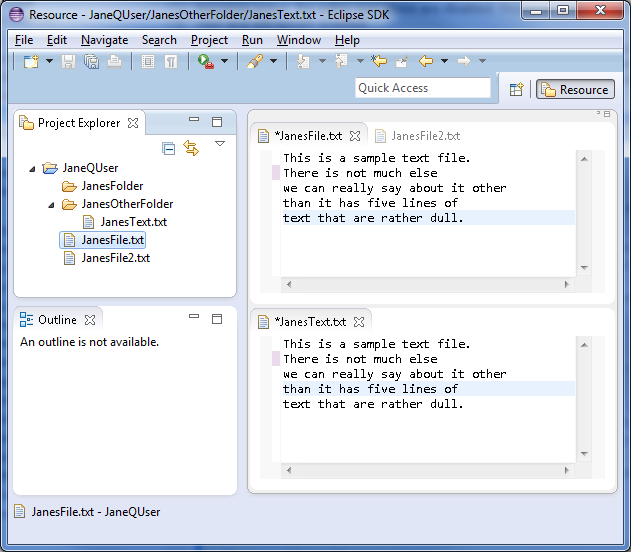The width and height of the screenshot is (631, 552).
Task: Select JanesOtherFolder in Project Explorer
Action: pos(127,204)
